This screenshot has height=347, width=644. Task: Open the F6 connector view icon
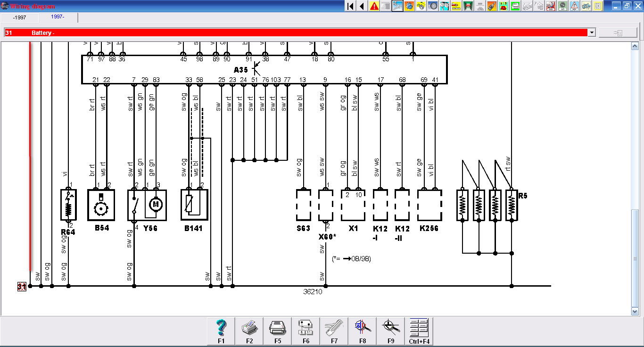(306, 331)
